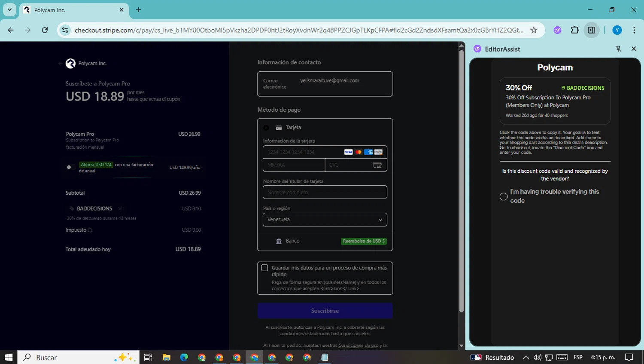The height and width of the screenshot is (364, 644).
Task: Click the Resultado news widget in taskbar
Action: point(492,357)
